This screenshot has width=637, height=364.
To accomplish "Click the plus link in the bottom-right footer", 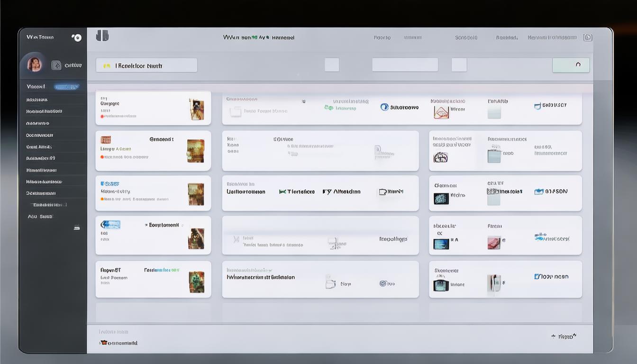I will (x=564, y=337).
